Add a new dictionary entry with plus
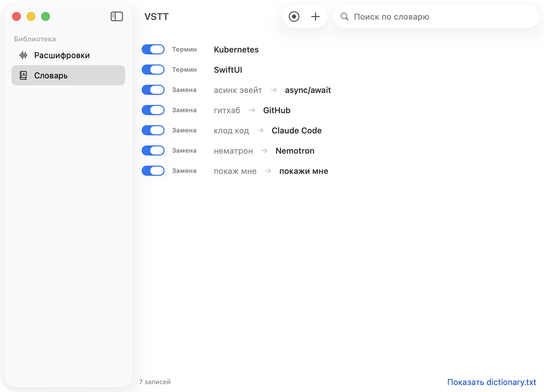Viewport: 544px width, 392px height. click(315, 16)
